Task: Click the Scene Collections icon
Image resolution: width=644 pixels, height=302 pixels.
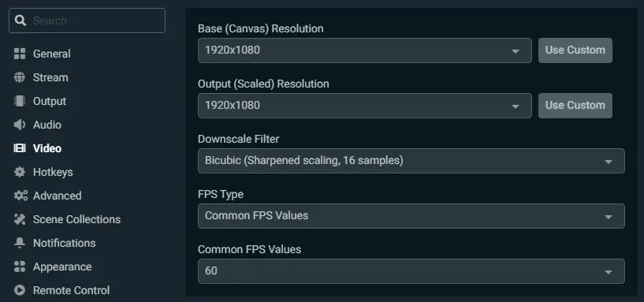Action: pos(19,219)
